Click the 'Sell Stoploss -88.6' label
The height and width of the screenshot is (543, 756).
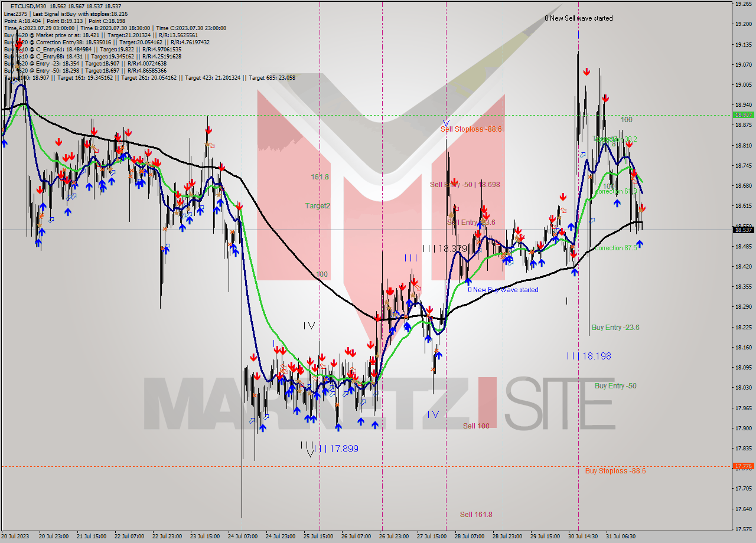coord(471,129)
